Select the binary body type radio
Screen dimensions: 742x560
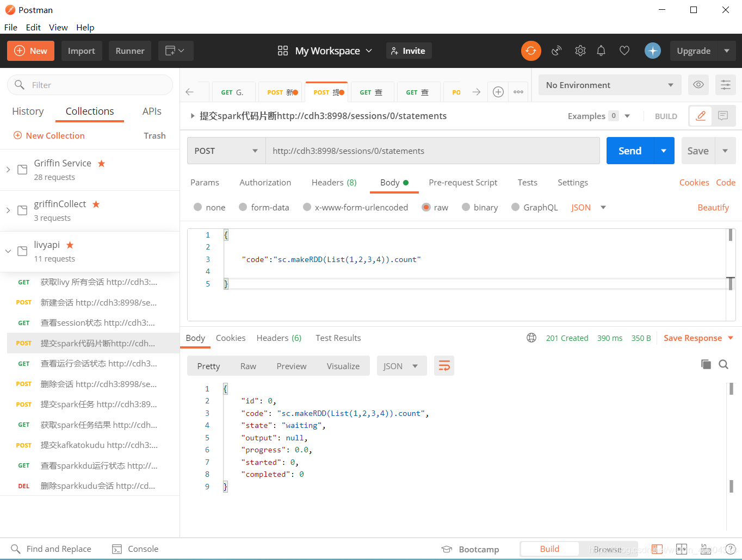(466, 207)
